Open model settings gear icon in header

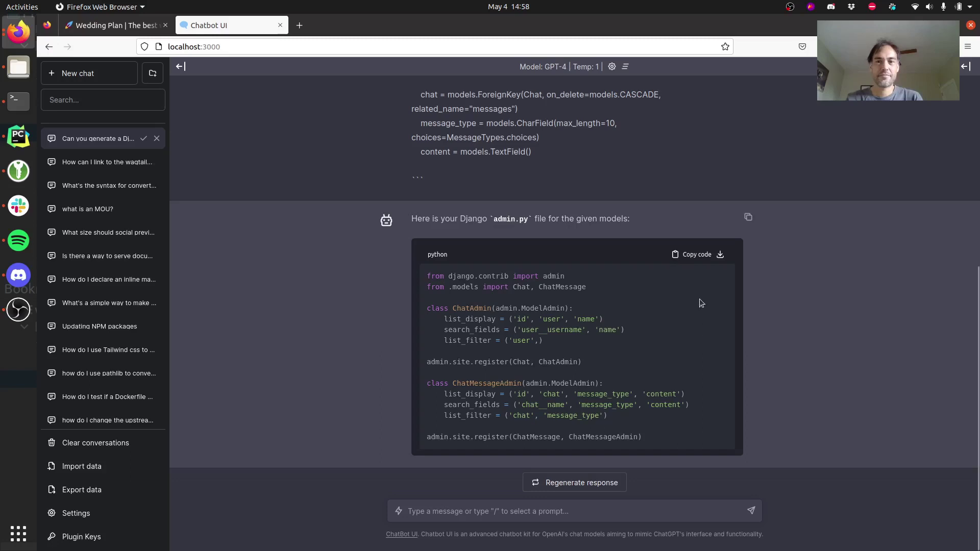[x=611, y=66]
